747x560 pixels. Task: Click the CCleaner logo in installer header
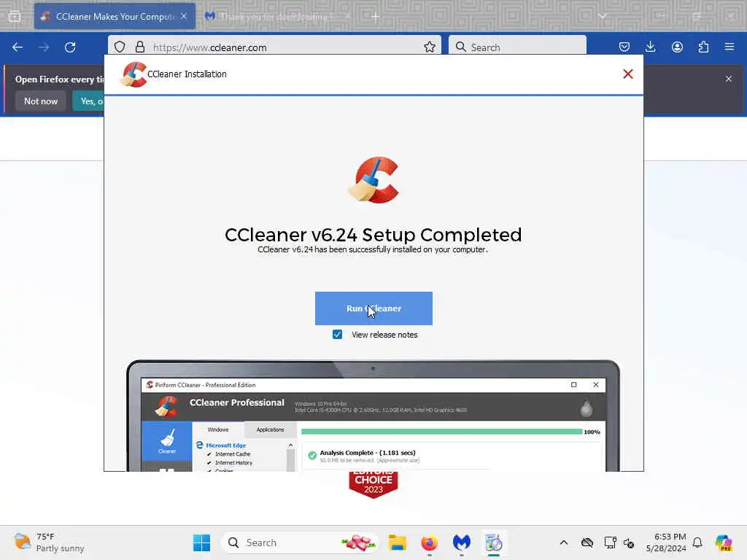tap(133, 74)
